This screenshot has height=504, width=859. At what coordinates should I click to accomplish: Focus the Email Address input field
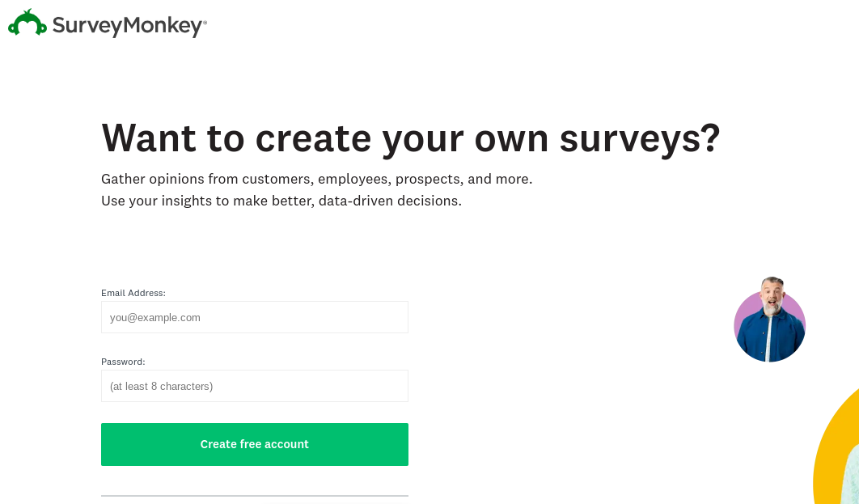click(x=254, y=317)
